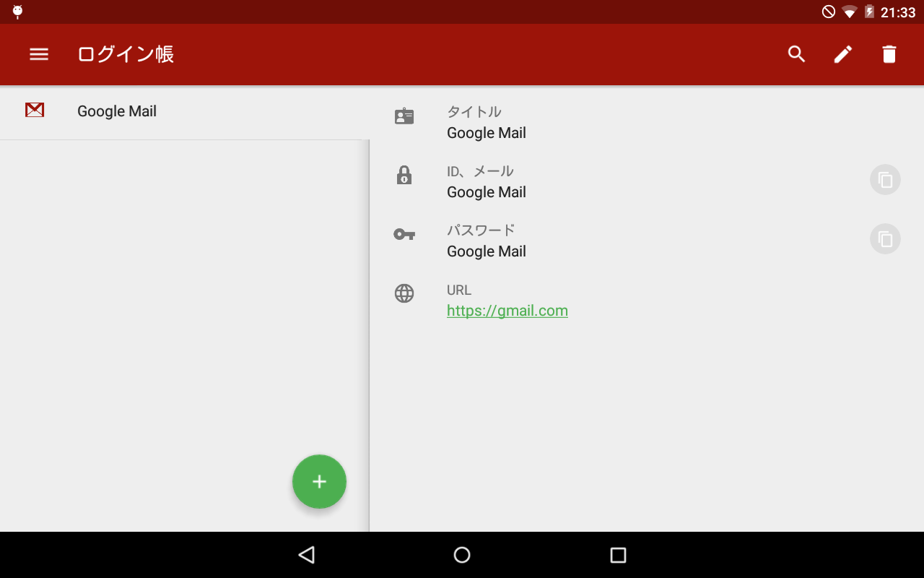Click the ログイン帳 app title
This screenshot has width=924, height=578.
126,54
